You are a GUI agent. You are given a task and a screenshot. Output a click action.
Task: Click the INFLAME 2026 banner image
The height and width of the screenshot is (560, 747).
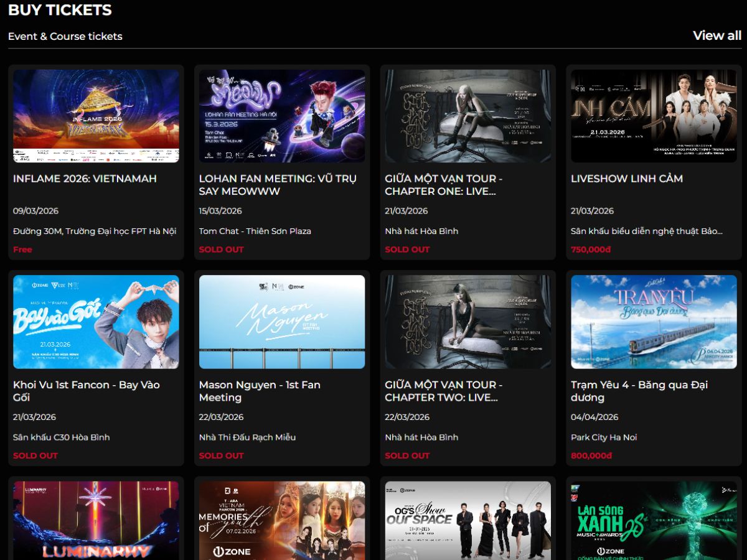point(95,115)
